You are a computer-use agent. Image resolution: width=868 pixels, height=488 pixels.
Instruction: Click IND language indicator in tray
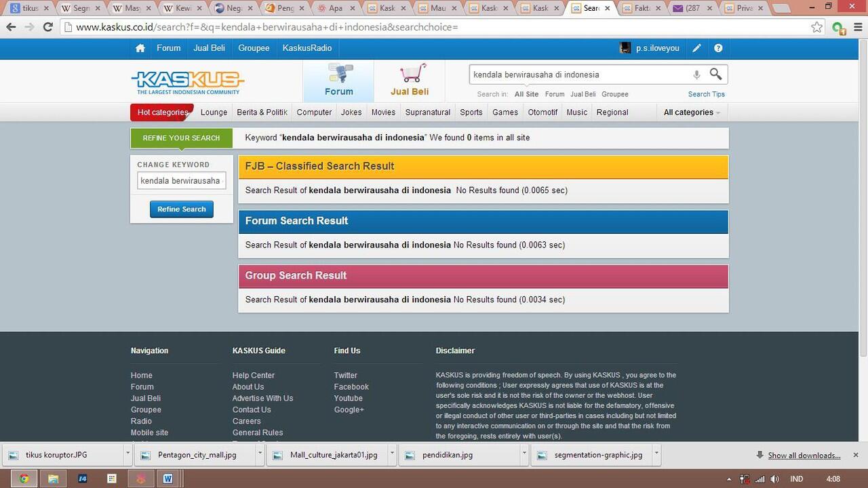point(797,479)
